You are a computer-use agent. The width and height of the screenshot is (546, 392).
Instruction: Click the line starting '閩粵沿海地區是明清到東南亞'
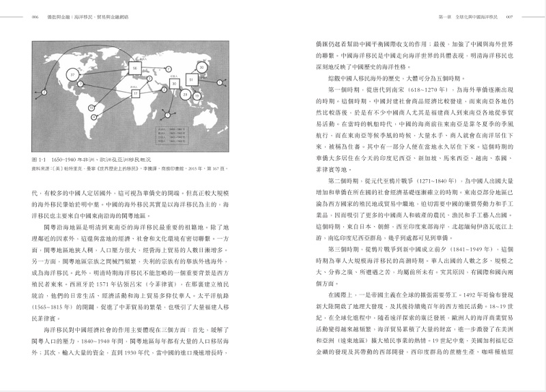point(136,228)
